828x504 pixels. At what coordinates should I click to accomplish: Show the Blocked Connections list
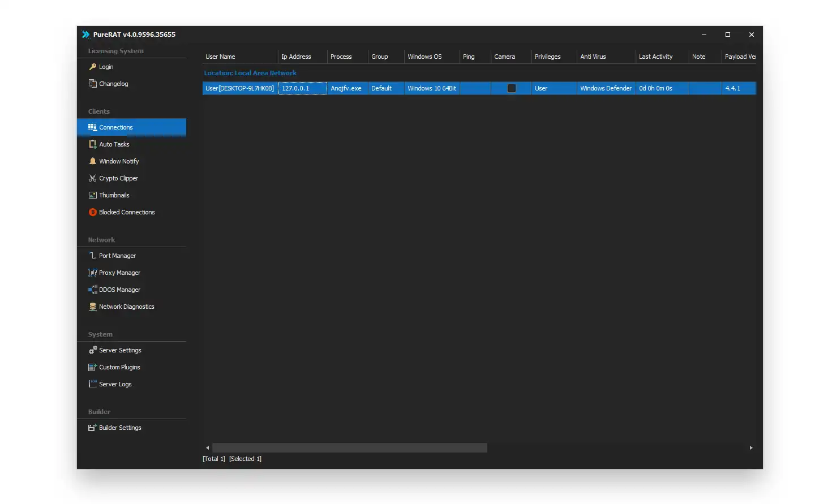pos(126,212)
